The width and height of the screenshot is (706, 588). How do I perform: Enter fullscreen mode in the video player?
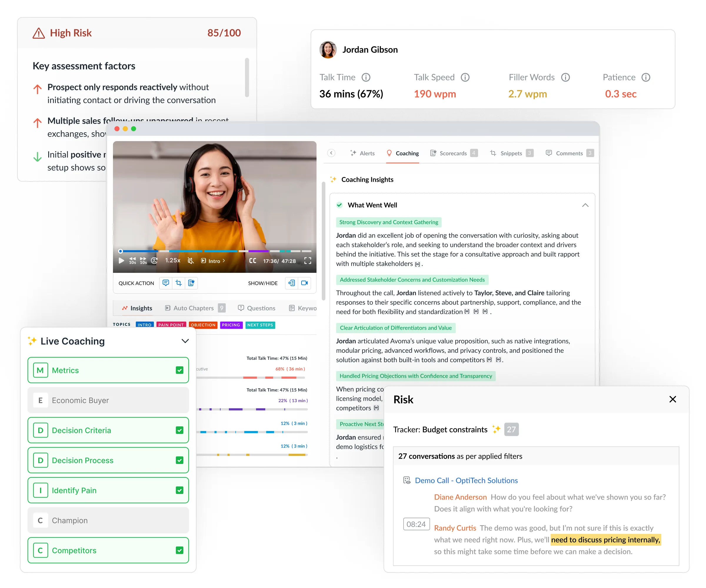(x=307, y=260)
